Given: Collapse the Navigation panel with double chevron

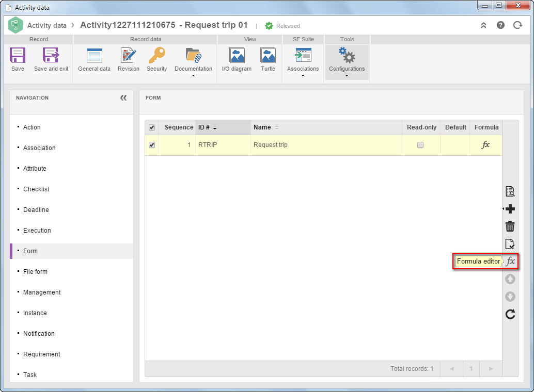Looking at the screenshot, I should [x=123, y=98].
